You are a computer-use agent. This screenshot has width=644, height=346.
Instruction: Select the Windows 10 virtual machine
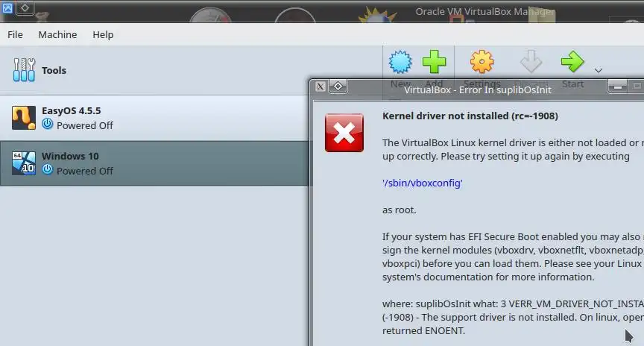[154, 163]
